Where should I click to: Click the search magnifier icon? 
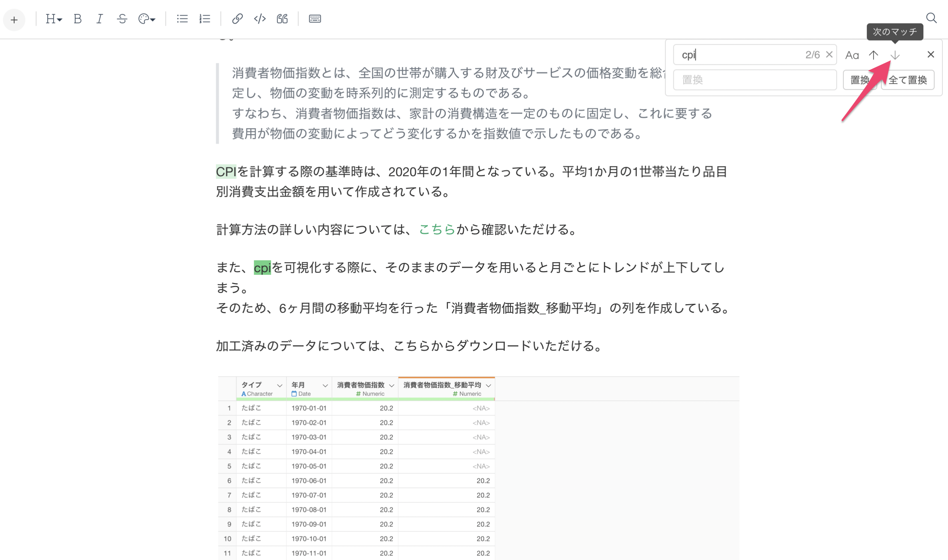tap(931, 18)
